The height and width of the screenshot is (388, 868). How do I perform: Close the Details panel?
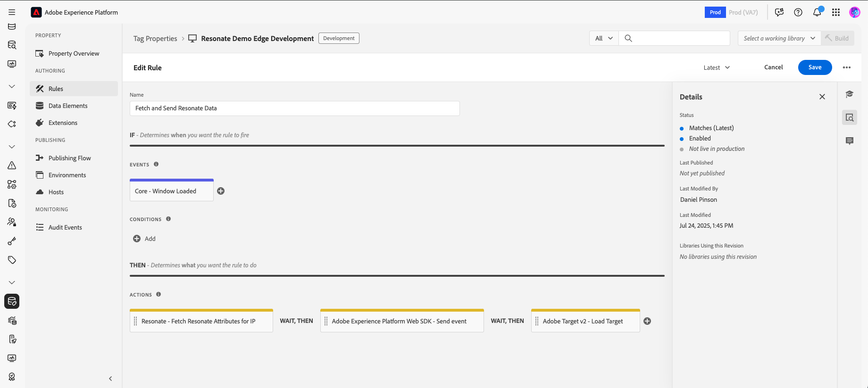click(822, 97)
